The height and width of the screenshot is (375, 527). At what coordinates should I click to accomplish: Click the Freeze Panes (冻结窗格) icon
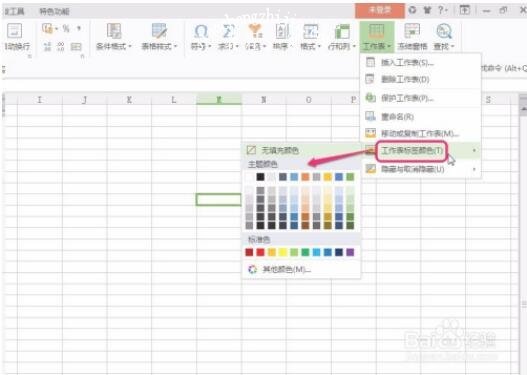click(412, 31)
